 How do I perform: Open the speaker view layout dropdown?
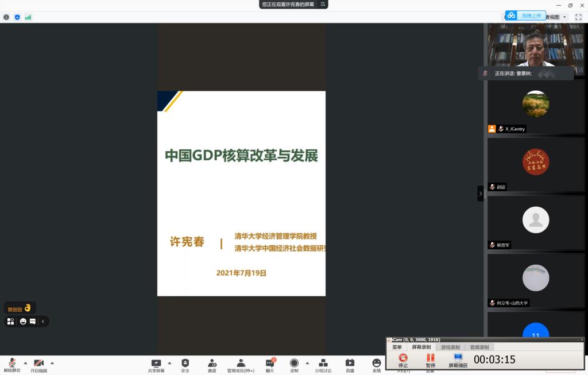(564, 17)
